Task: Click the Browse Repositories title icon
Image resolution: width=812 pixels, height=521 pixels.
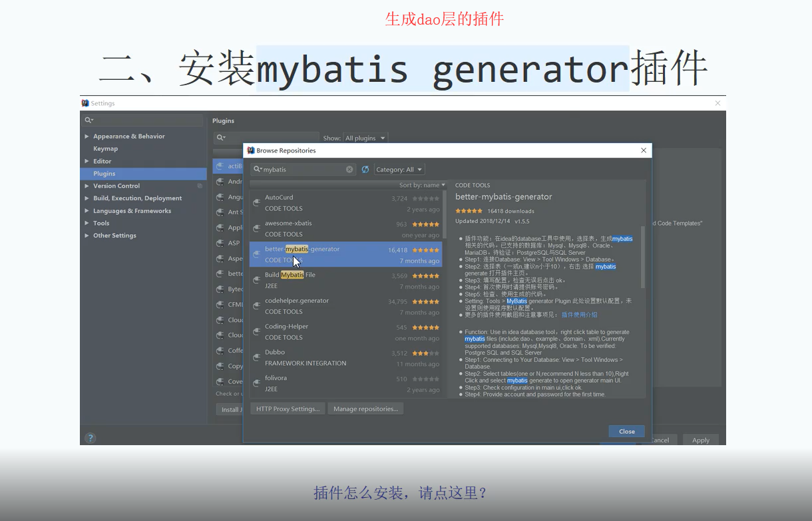Action: tap(250, 150)
